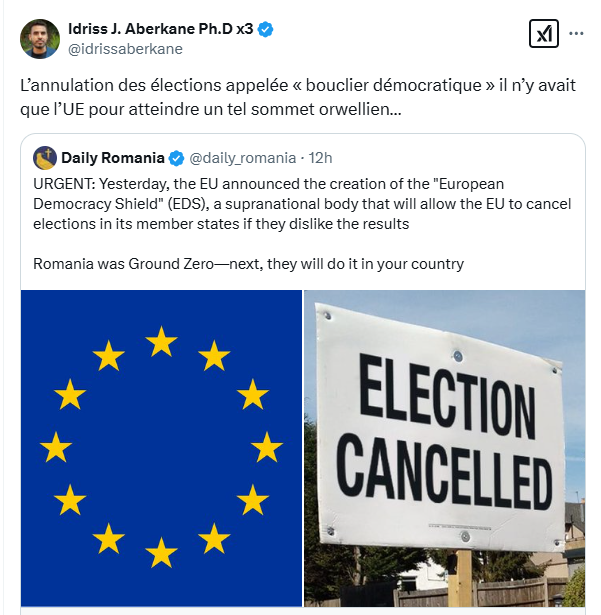The image size is (601, 615).
Task: Click the "Daily Romania" account name
Action: [113, 158]
